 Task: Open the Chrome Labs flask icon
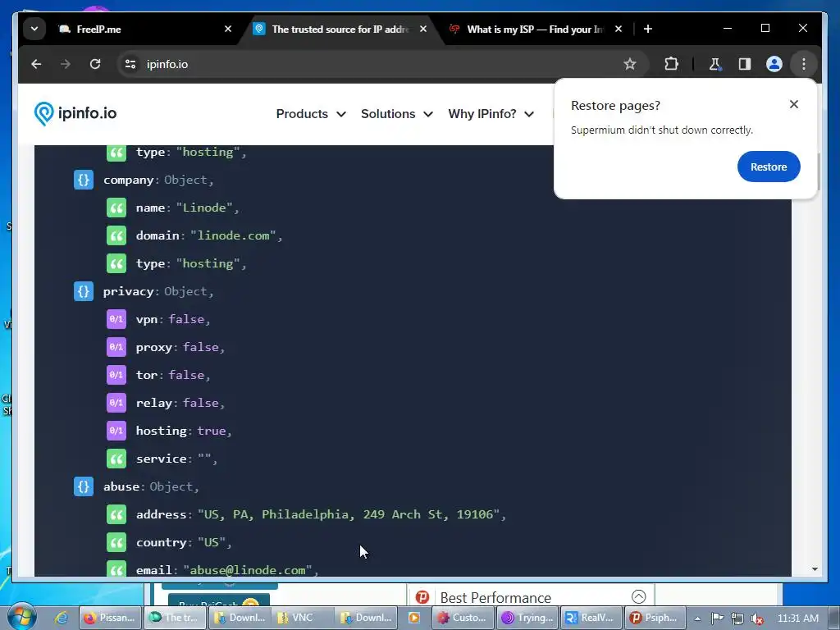pos(714,64)
